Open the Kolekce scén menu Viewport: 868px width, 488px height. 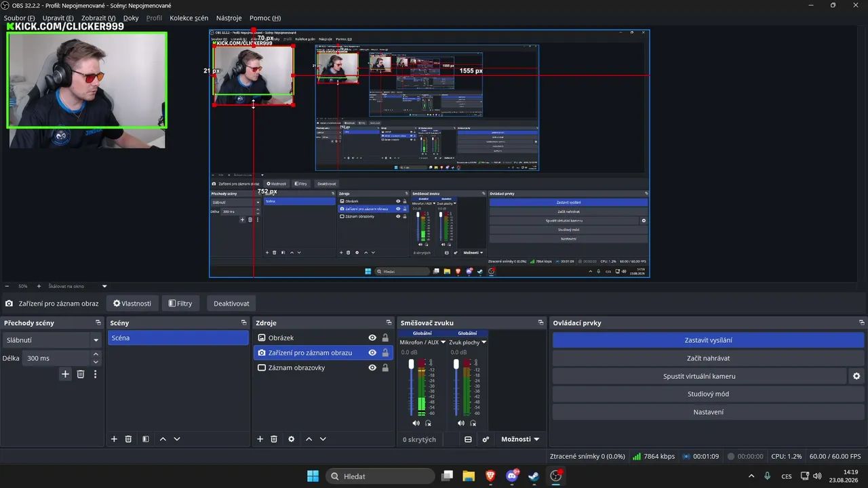click(x=189, y=18)
